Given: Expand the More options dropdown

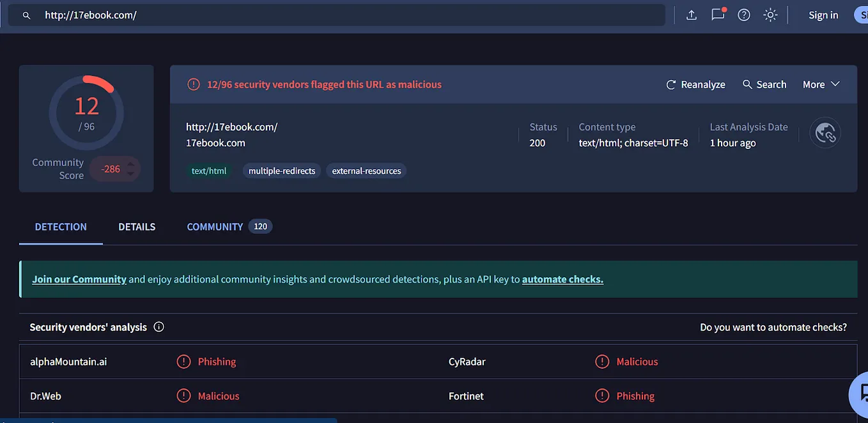Looking at the screenshot, I should (x=820, y=84).
